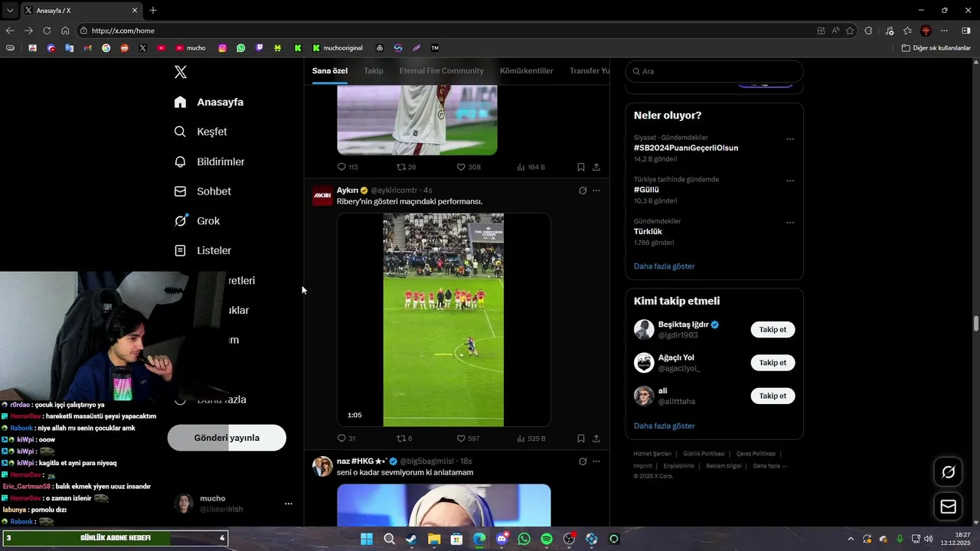Open Discord from taskbar
This screenshot has height=551, width=980.
(501, 539)
